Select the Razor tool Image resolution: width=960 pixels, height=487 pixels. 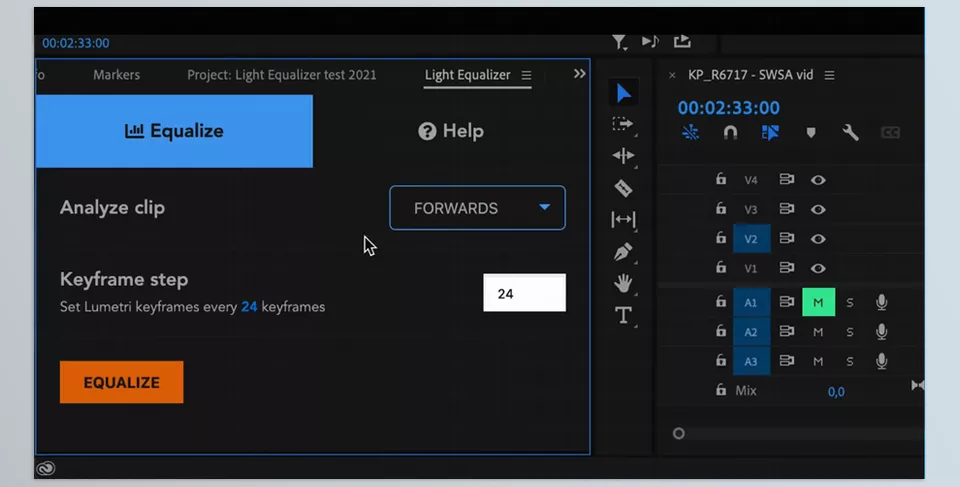point(623,187)
